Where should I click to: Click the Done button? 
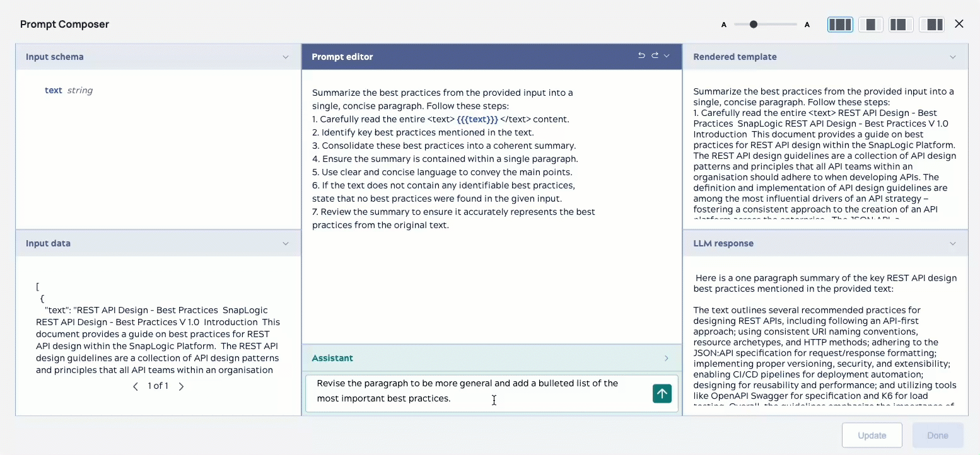[x=938, y=435]
